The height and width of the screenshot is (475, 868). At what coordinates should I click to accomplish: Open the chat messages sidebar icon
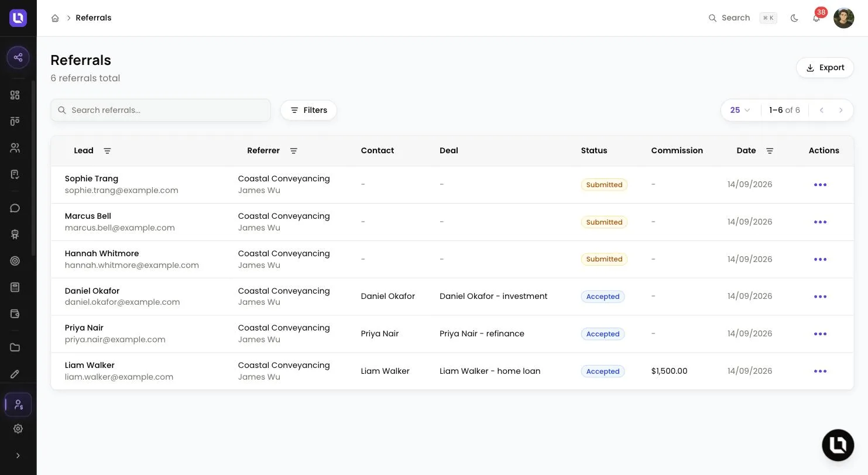click(15, 208)
